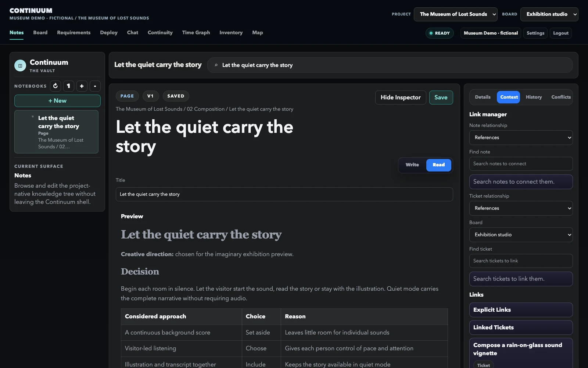Open the Notes tab
588x368 pixels.
[x=17, y=33]
